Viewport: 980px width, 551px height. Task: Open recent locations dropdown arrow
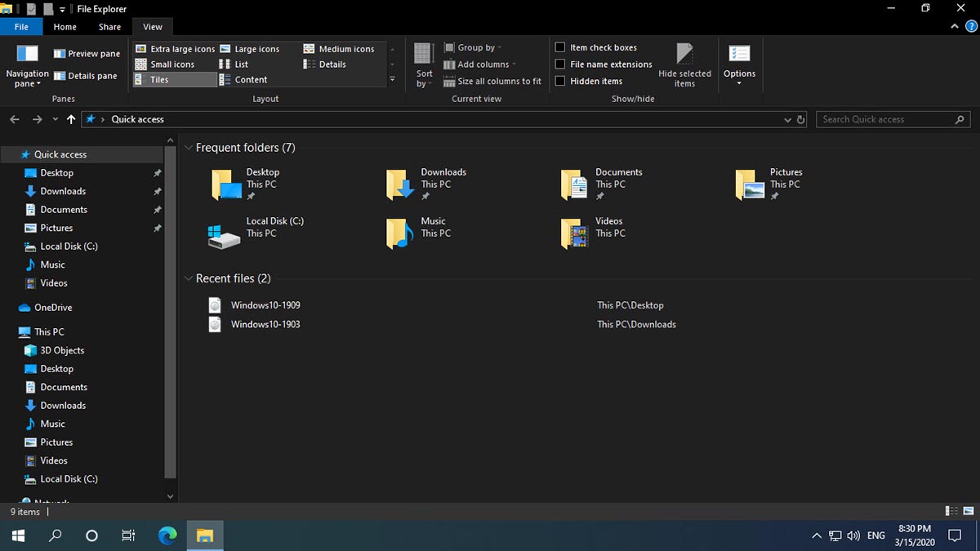56,119
